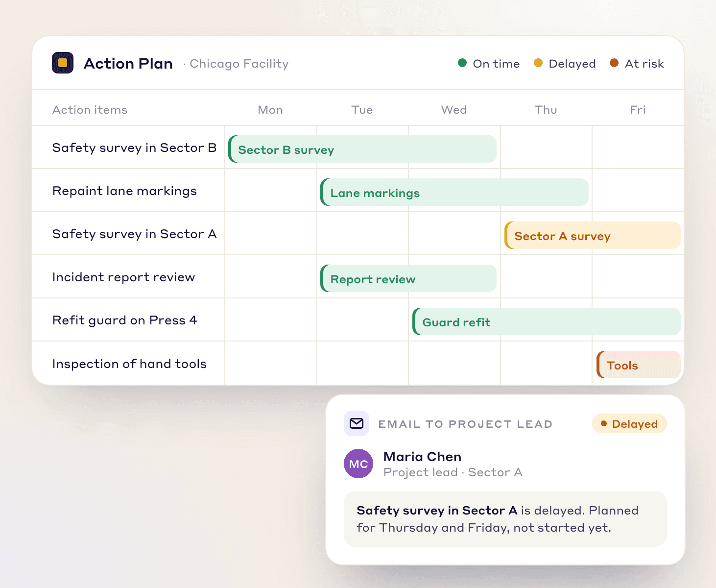Click the On time legend label
Image resolution: width=716 pixels, height=588 pixels.
tap(497, 64)
